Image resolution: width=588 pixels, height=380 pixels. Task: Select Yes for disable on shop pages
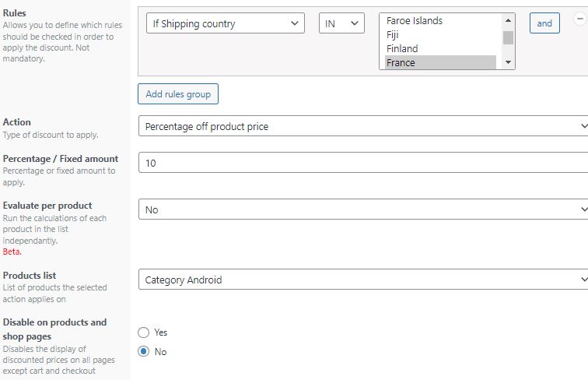143,332
